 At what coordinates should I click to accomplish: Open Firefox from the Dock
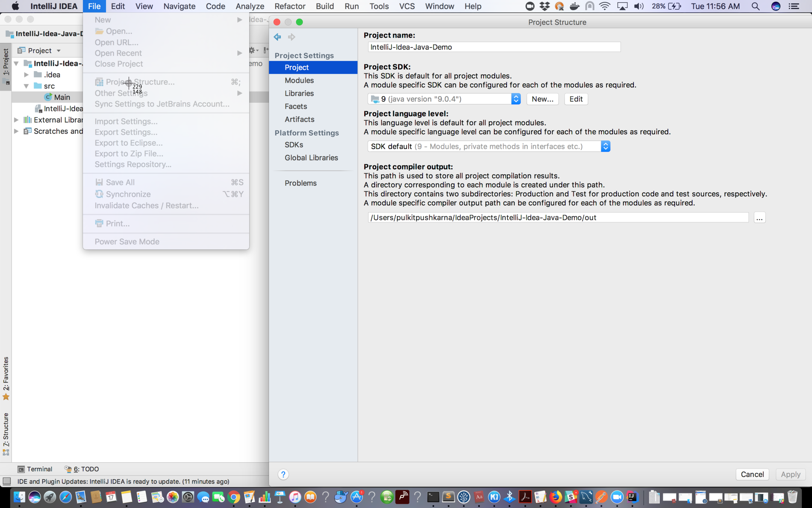click(556, 497)
